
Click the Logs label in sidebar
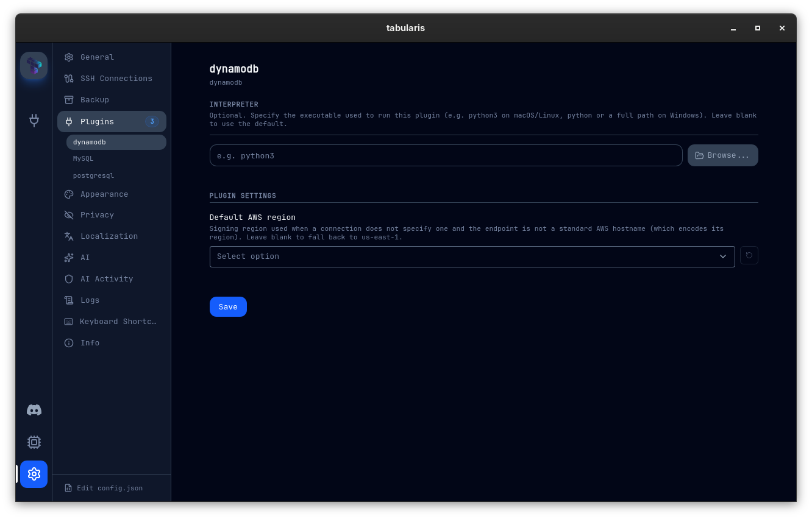pos(90,300)
